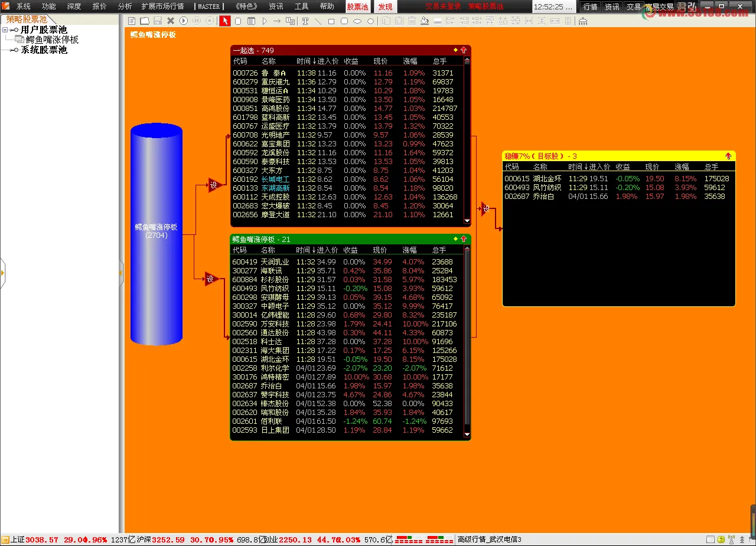Click the 资讯 button next to 行情
The height and width of the screenshot is (546, 756).
pos(612,7)
